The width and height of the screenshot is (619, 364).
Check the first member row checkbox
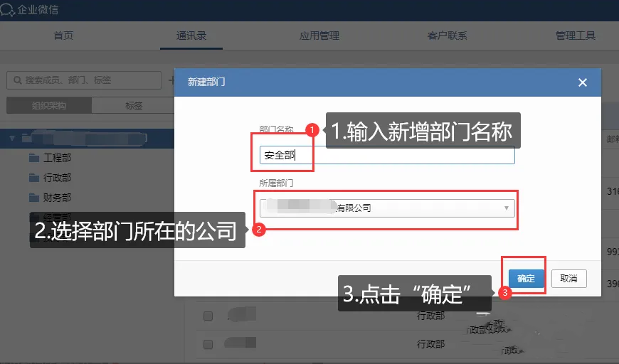pos(208,316)
